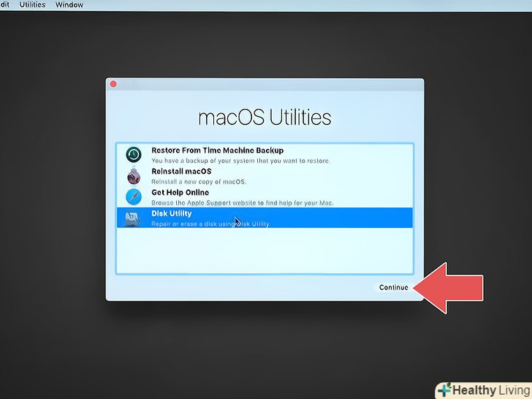Close the macOS Utilities window
Screen dimensions: 532x399
(x=113, y=84)
